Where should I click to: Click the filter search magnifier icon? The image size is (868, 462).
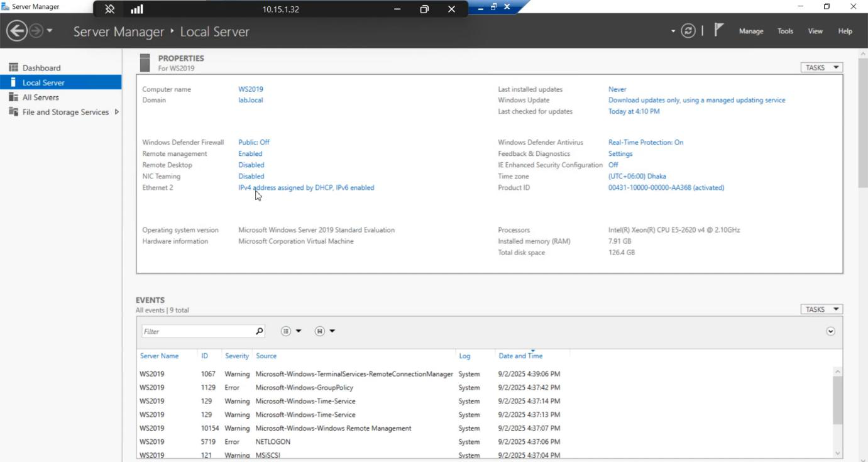tap(259, 331)
